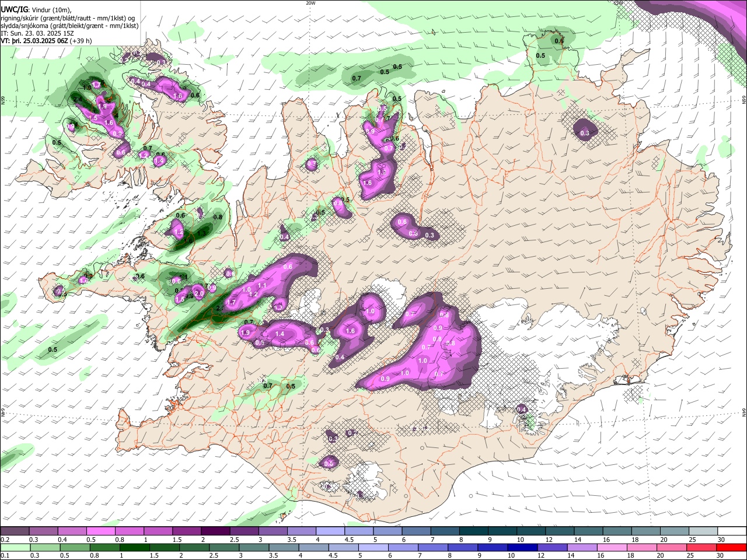Select the dark teal swatch between 8 and 9
The height and width of the screenshot is (560, 747).
click(474, 531)
